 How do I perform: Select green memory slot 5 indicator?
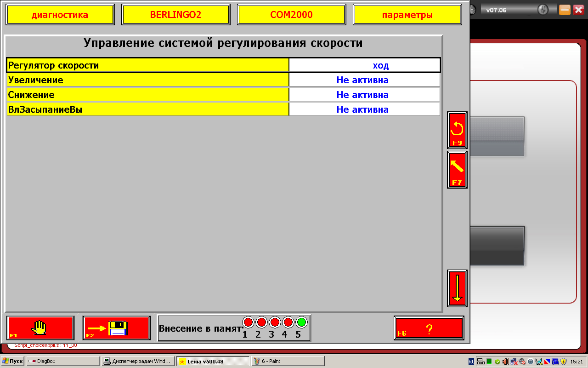[301, 322]
